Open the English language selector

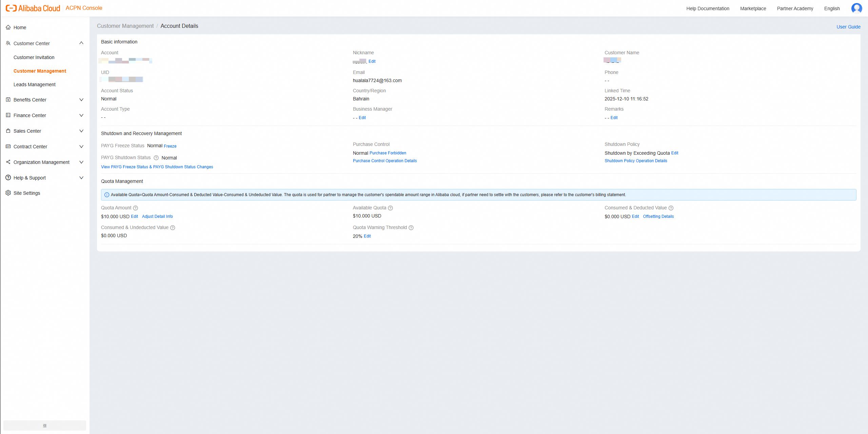click(832, 8)
